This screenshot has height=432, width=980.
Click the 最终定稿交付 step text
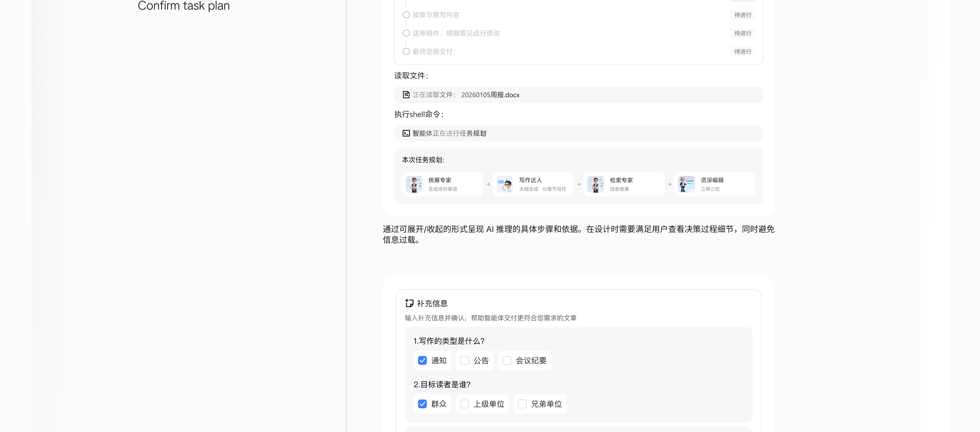pos(433,51)
